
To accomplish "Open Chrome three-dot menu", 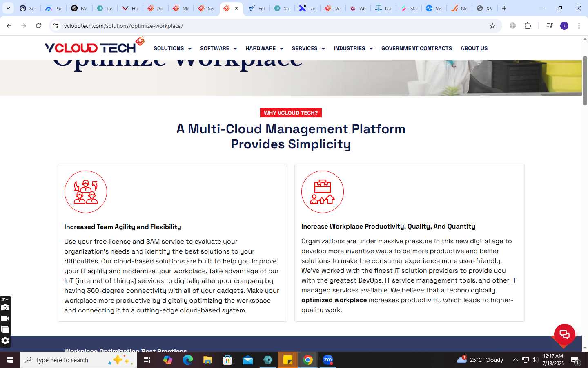I will [x=579, y=26].
